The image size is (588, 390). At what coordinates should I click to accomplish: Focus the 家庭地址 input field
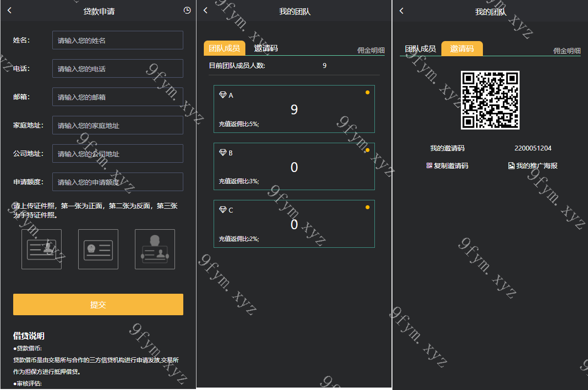[x=118, y=125]
